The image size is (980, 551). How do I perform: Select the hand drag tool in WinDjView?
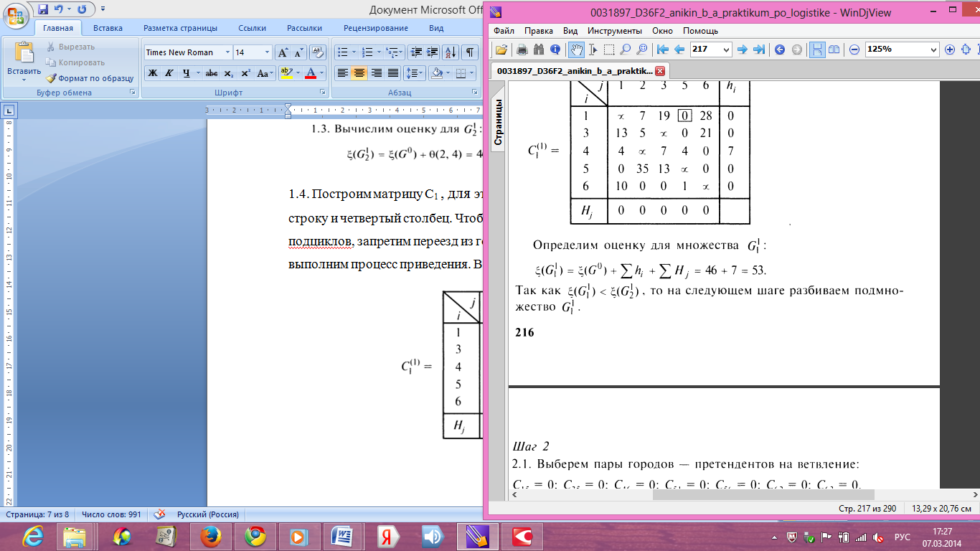coord(576,50)
